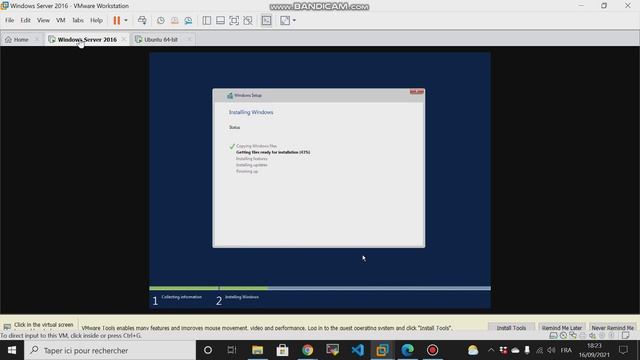Click the Send Ctrl+Alt+Del toolbar icon
Viewport: 640px width, 360px height.
[x=142, y=20]
